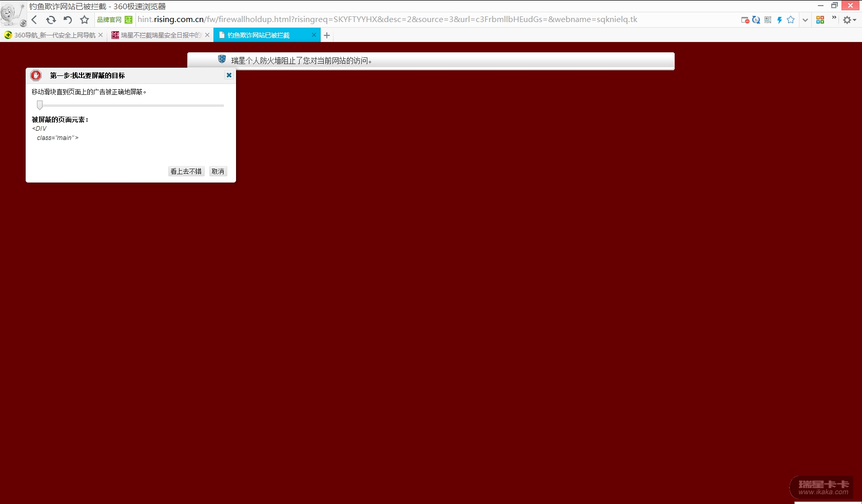Click the 被屏蔽的页面元素 label

60,119
